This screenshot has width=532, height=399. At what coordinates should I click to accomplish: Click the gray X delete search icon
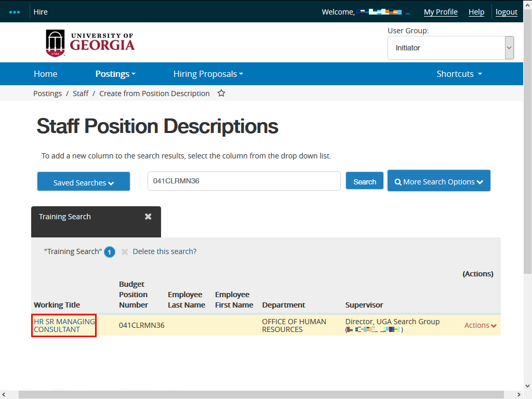tap(125, 251)
